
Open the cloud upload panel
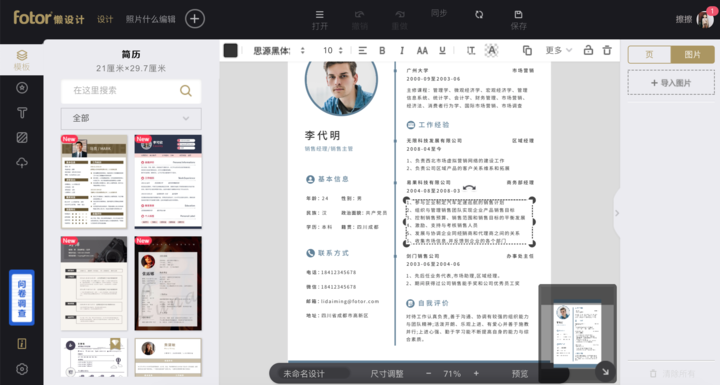click(22, 163)
